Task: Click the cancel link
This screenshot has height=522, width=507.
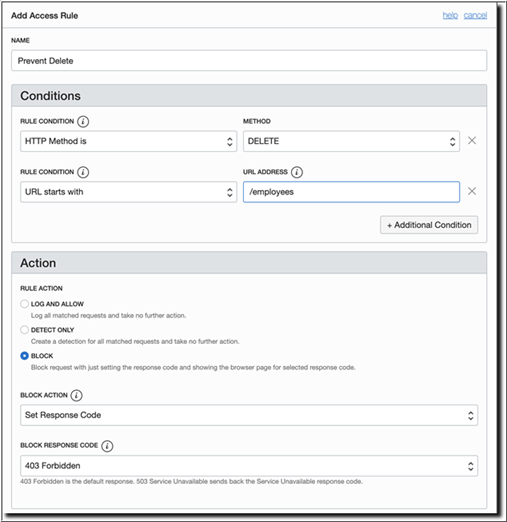Action: click(475, 15)
